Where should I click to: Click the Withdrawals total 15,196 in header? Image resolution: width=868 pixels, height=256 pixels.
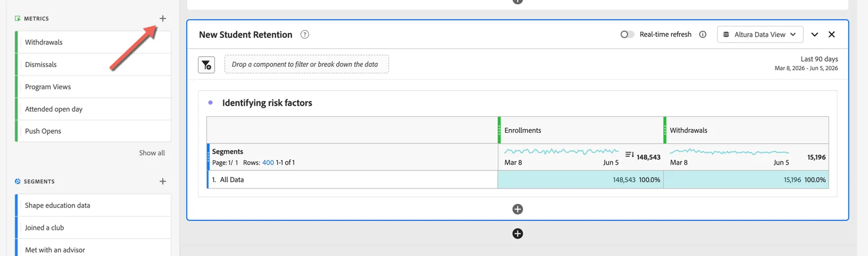pos(816,157)
